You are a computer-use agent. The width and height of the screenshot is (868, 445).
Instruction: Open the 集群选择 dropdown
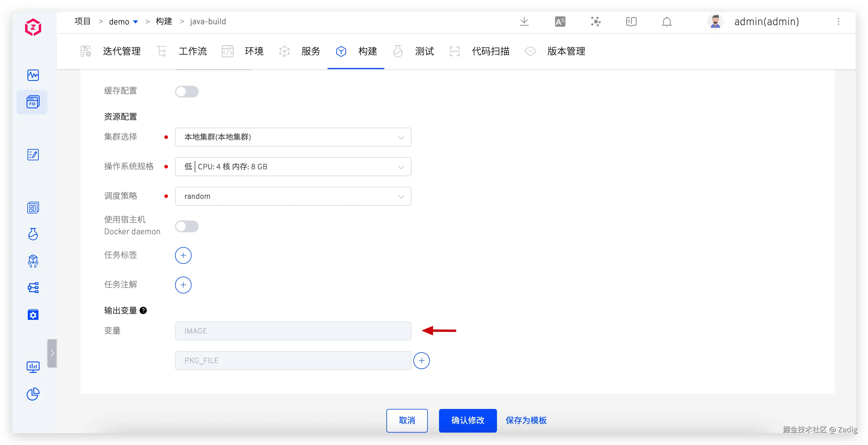pyautogui.click(x=293, y=137)
